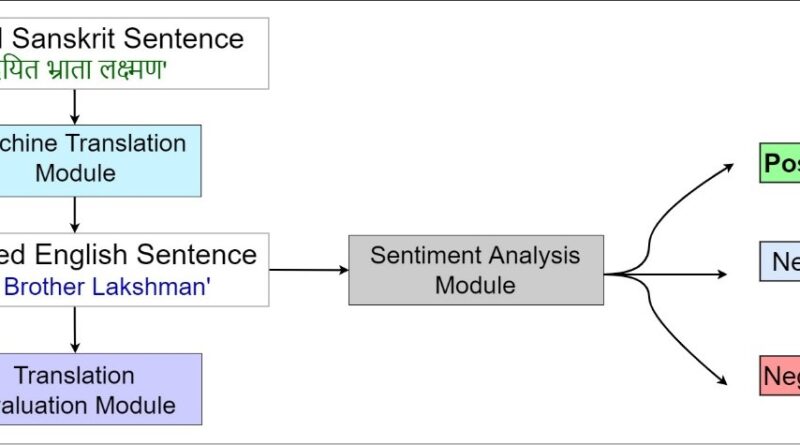Click arrow from Sanskrit Sentence to Machine Translation
The image size is (800, 445).
pyautogui.click(x=74, y=106)
